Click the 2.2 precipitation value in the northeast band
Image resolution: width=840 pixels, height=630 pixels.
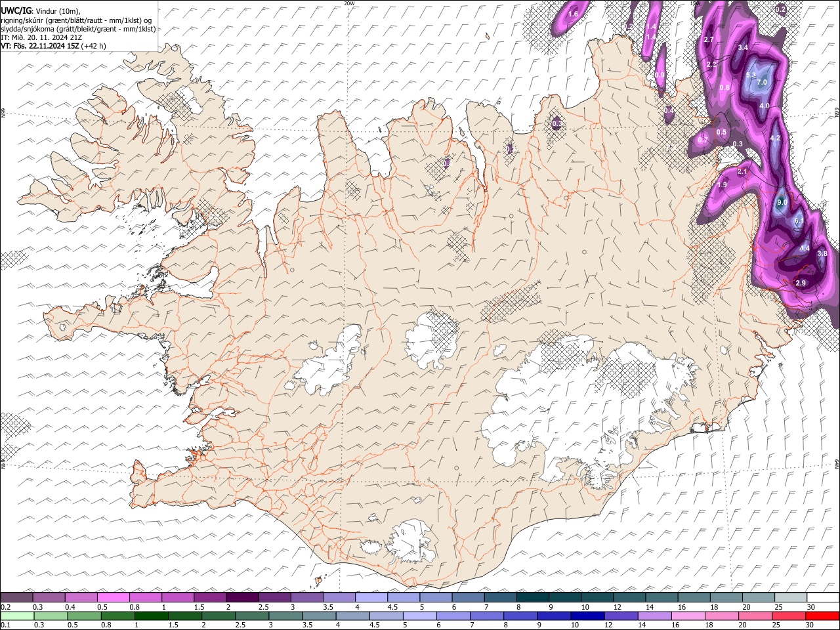click(x=712, y=65)
